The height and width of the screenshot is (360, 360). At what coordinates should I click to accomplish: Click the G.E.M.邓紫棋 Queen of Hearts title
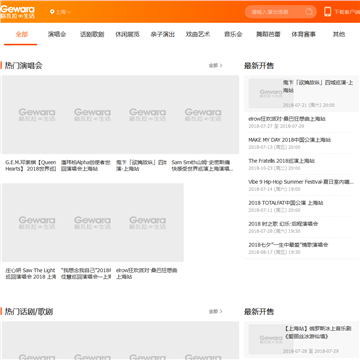pyautogui.click(x=31, y=165)
